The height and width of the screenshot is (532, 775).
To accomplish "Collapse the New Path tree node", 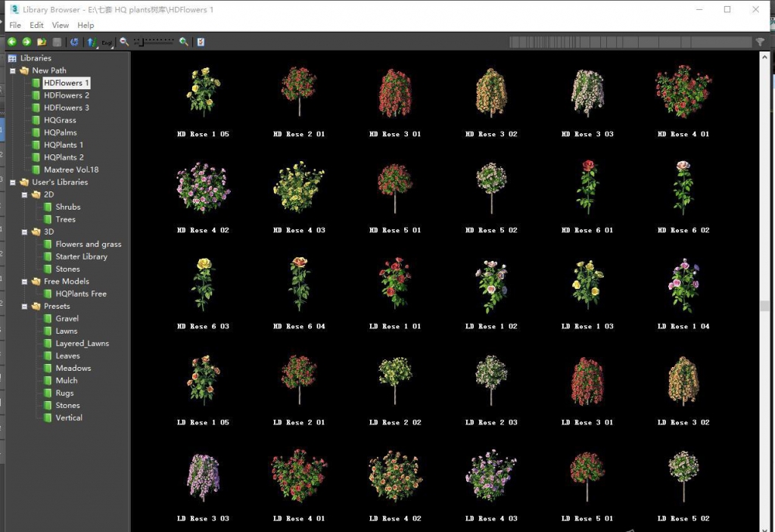I will coord(13,70).
